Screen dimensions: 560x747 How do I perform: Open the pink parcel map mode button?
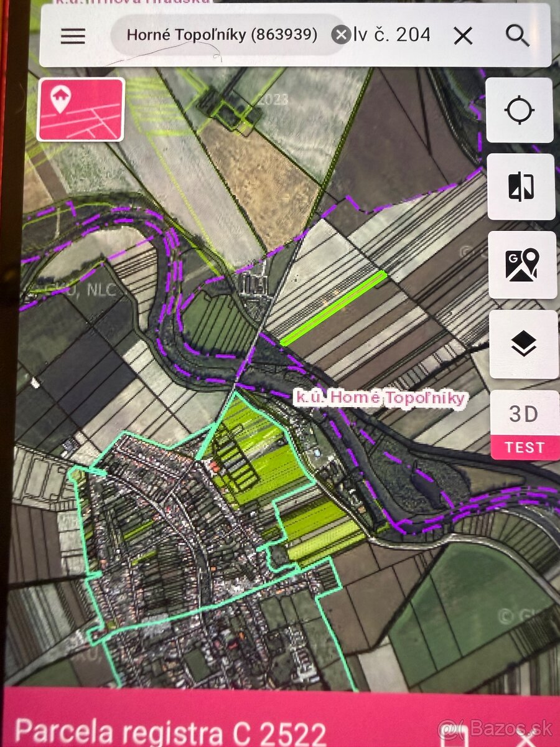click(81, 109)
